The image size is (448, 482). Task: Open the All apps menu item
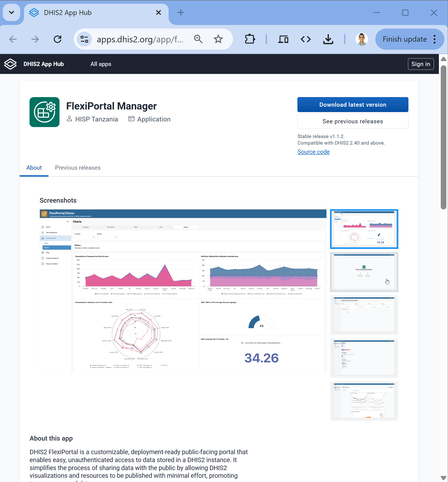101,64
